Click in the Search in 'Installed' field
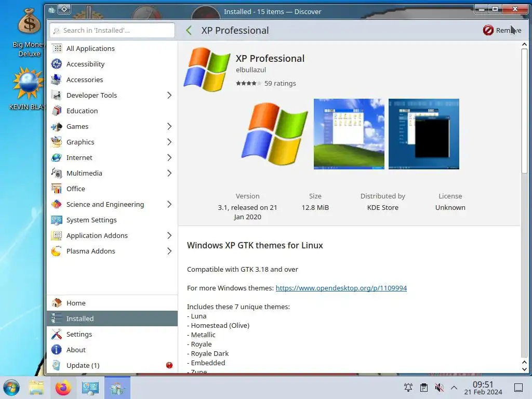The image size is (532, 399). coord(112,30)
